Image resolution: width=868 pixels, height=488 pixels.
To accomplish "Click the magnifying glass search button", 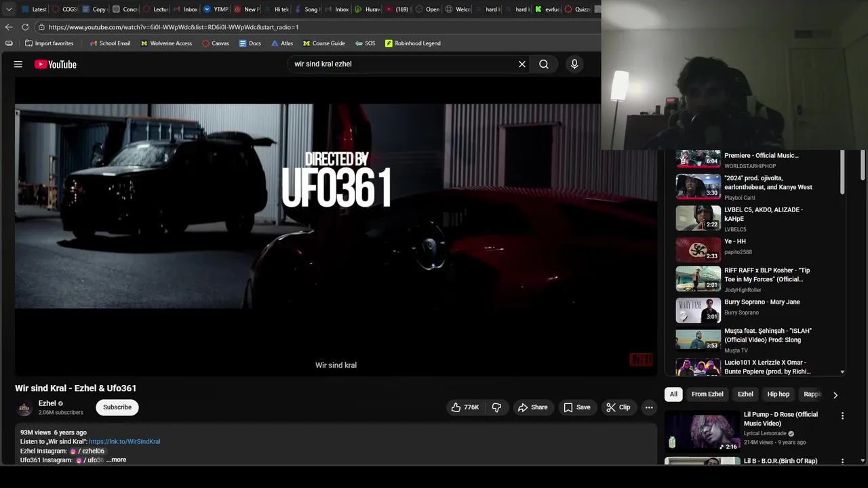I will (544, 64).
